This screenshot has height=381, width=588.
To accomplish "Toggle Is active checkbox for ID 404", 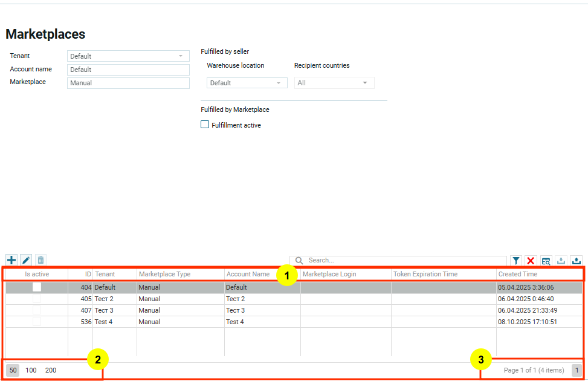I will point(37,287).
